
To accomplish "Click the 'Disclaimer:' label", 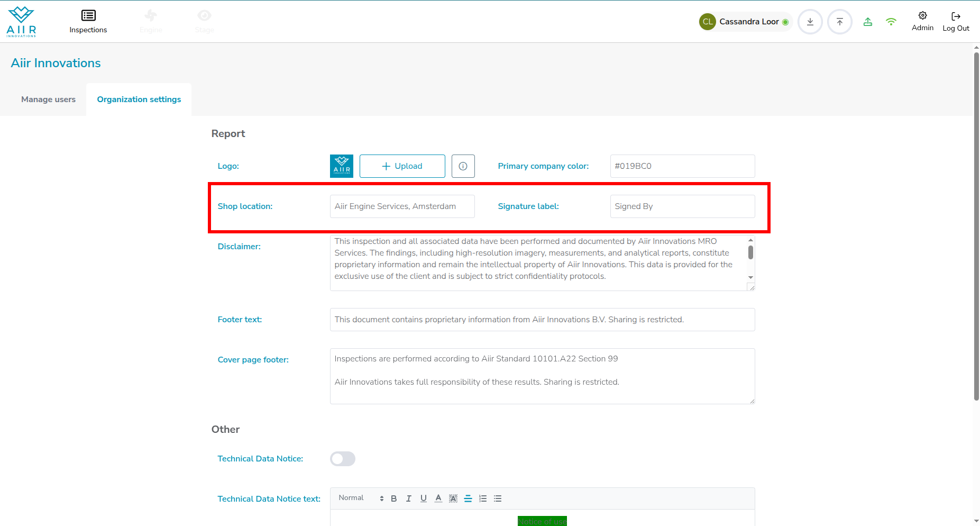I will pyautogui.click(x=239, y=247).
